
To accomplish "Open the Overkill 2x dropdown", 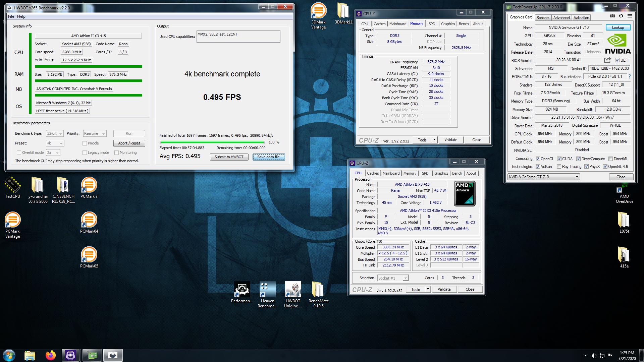I will click(x=53, y=153).
